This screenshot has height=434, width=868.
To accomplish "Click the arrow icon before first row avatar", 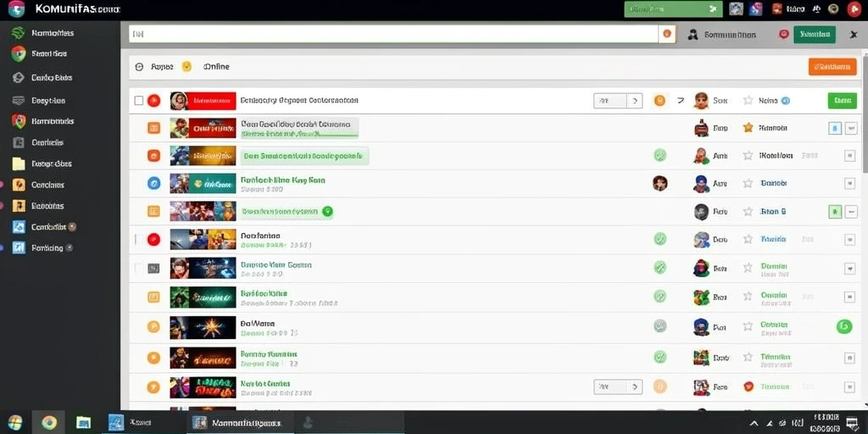I will [x=681, y=101].
